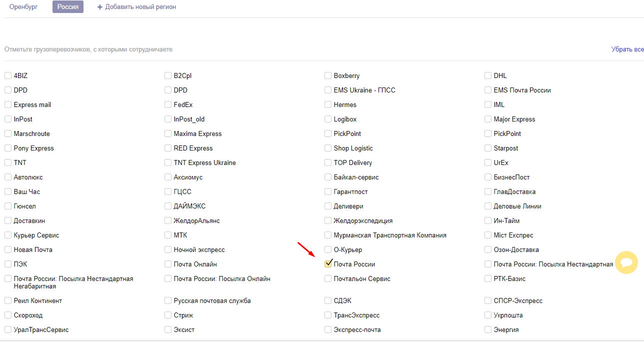Tick the ДАЙМЭКС checkbox
Viewport: 644px width, 342px height.
[168, 206]
